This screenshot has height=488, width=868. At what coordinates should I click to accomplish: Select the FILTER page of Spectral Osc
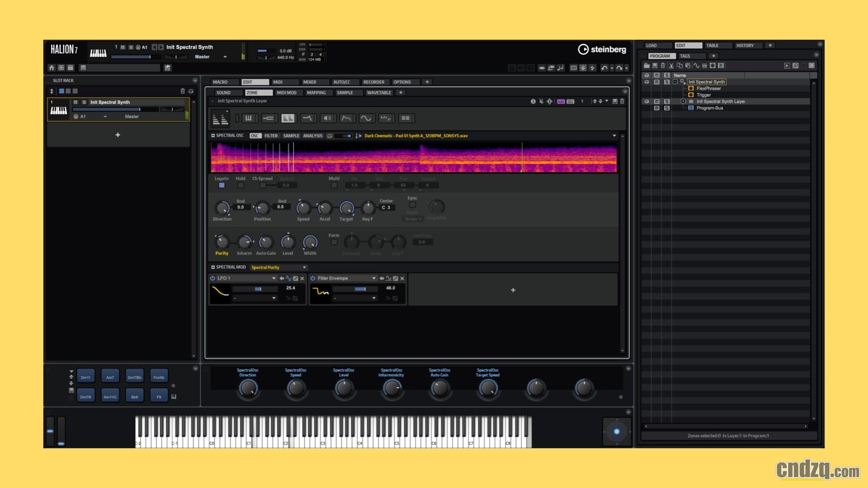click(x=271, y=136)
